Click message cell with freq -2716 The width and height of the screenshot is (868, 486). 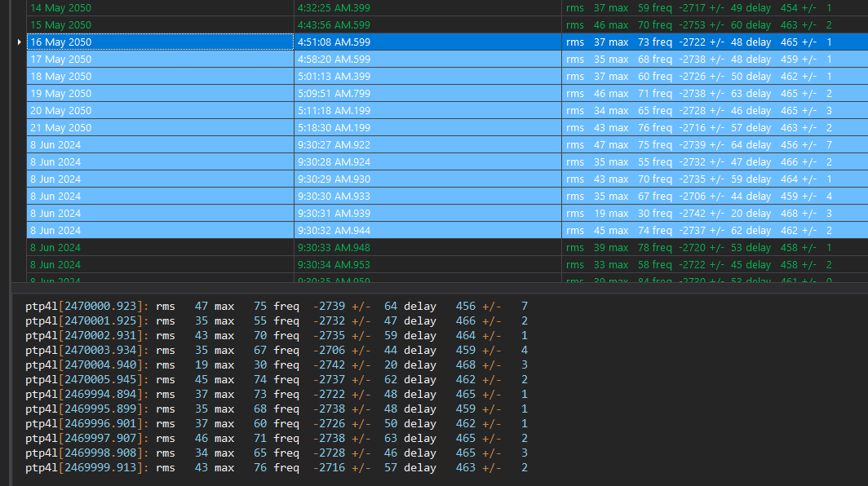tap(715, 128)
